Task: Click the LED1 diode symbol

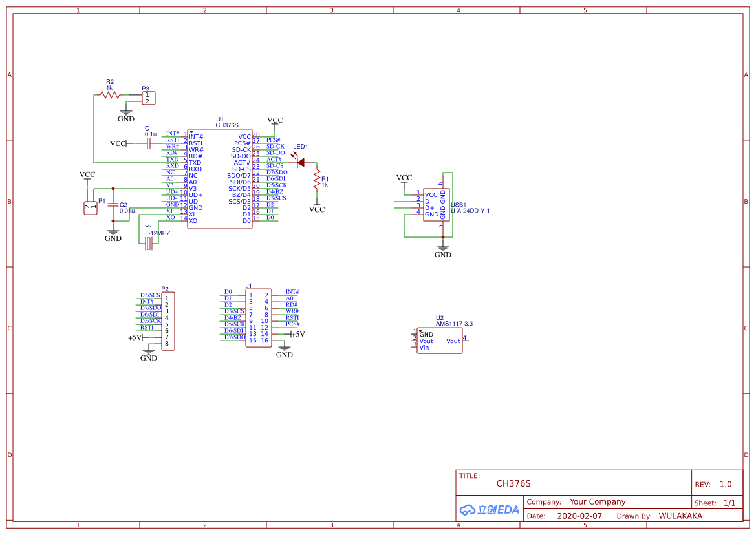Action: 300,162
